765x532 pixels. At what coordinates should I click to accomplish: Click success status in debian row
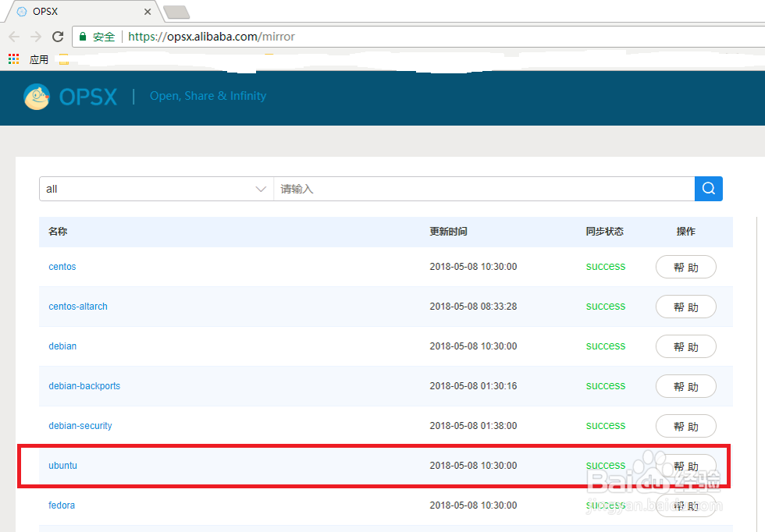click(x=606, y=346)
